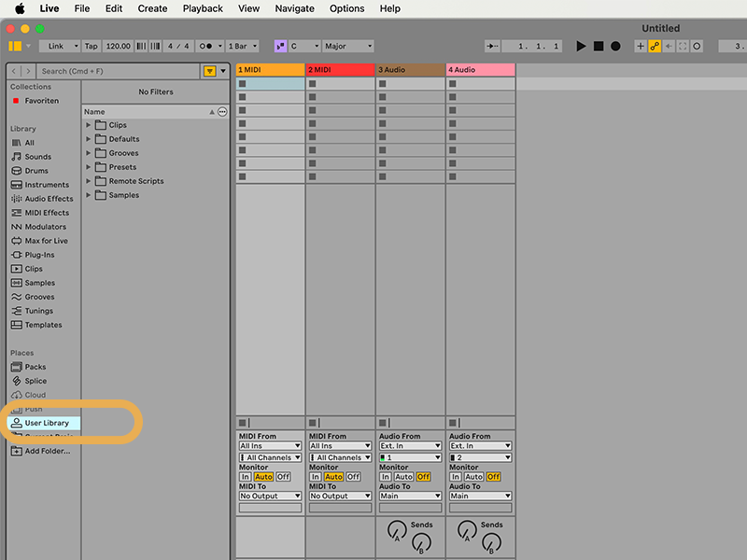Screen dimensions: 747x560
Task: Open the root note C dropdown
Action: pos(304,46)
